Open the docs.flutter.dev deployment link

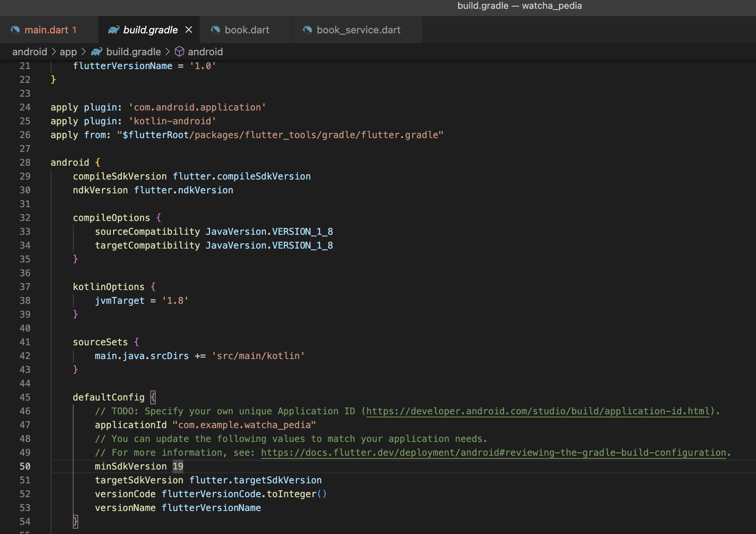point(493,453)
